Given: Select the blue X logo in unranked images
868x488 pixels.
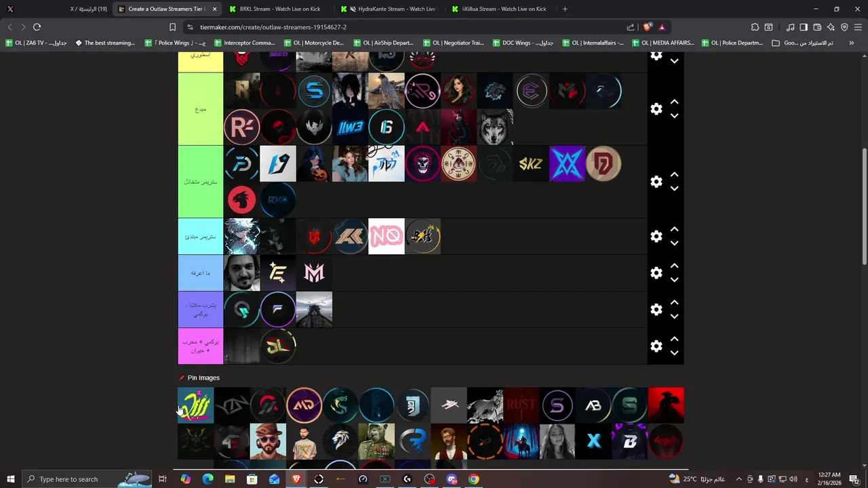Looking at the screenshot, I should coord(593,442).
